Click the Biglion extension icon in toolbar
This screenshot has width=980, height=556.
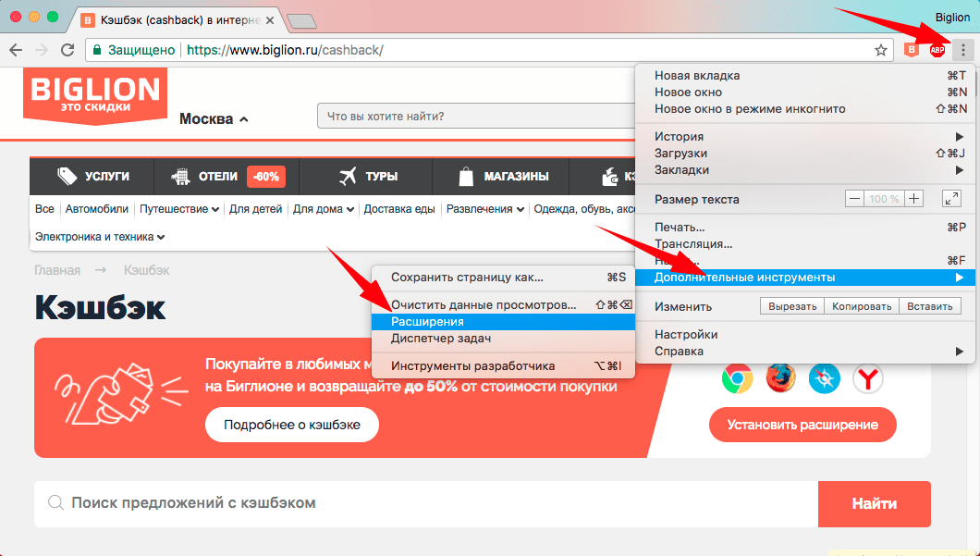(x=913, y=50)
